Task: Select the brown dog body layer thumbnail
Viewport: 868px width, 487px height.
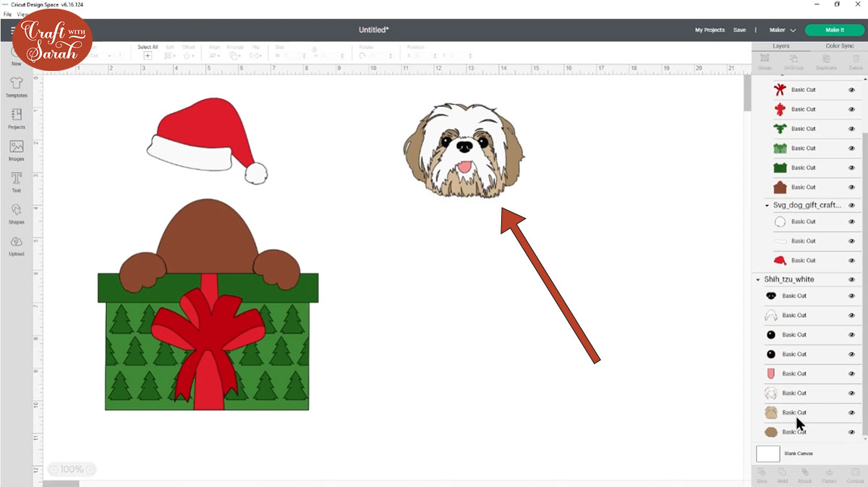Action: coord(780,187)
